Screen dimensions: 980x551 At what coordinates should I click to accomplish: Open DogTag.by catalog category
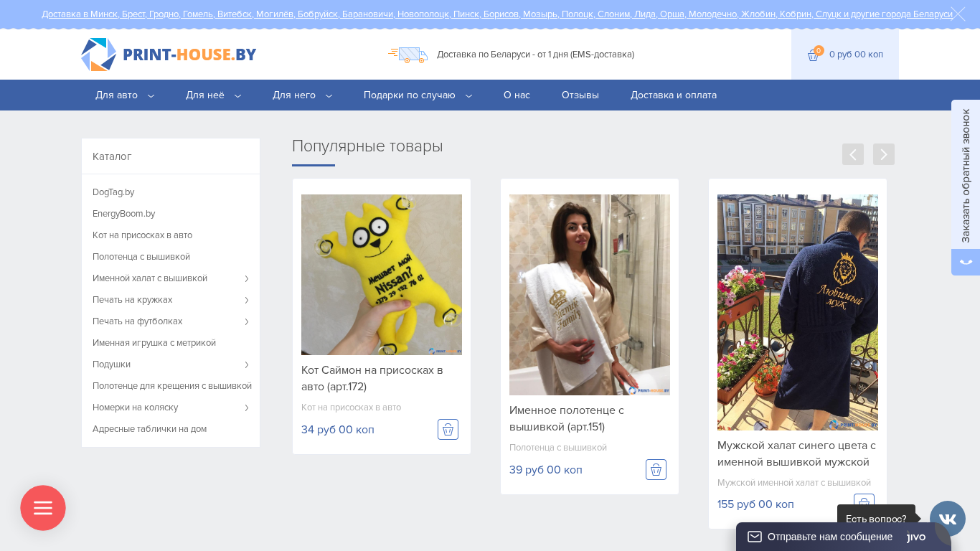[113, 192]
